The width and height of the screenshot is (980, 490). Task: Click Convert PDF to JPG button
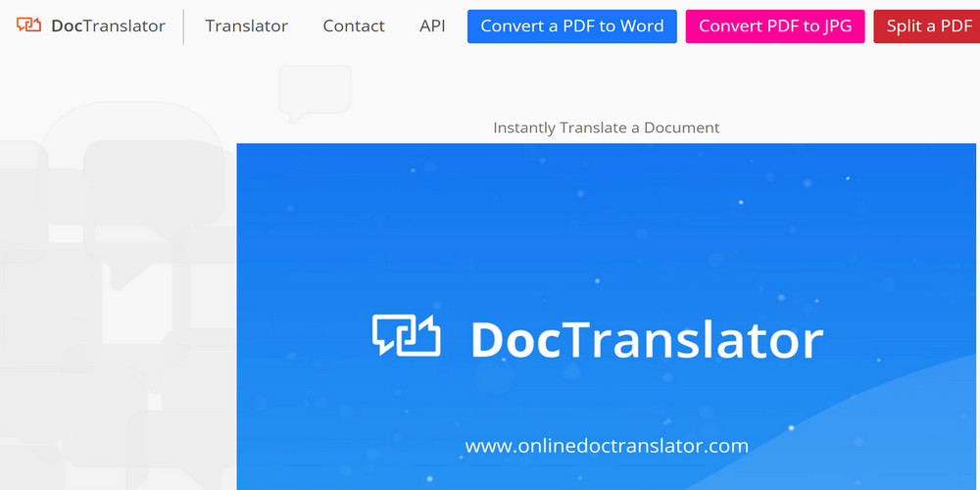775,26
